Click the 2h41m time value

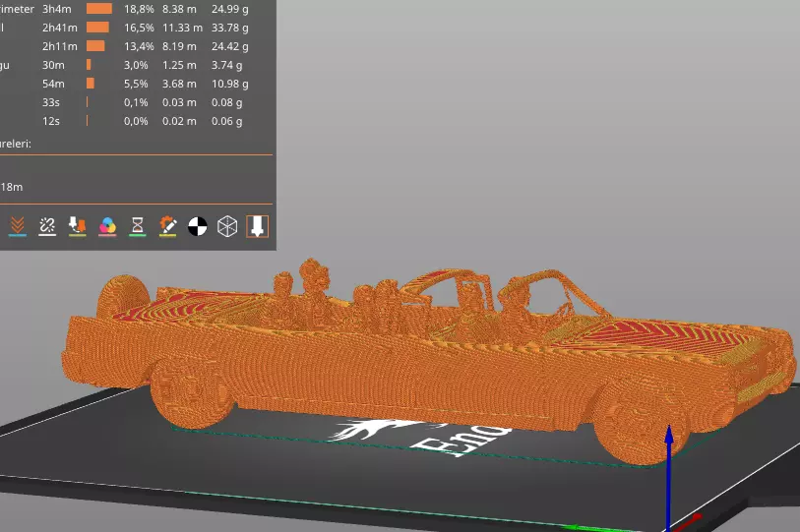pos(60,28)
